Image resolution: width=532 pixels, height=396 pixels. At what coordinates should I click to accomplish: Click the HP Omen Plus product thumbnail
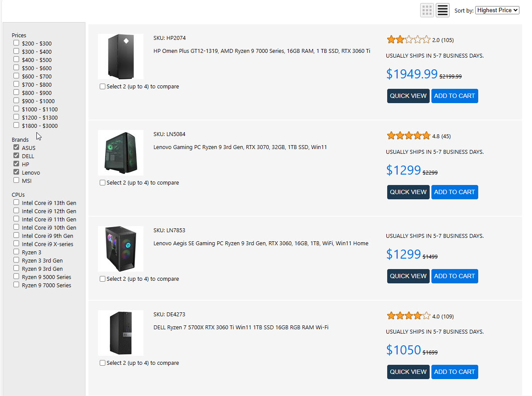[121, 56]
